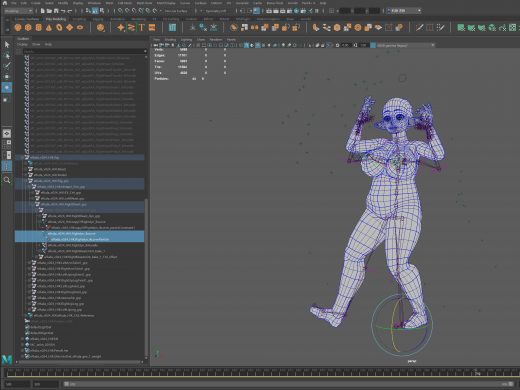This screenshot has width=520, height=390.
Task: Switch to the Sculpting shelf tab
Action: (x=79, y=19)
